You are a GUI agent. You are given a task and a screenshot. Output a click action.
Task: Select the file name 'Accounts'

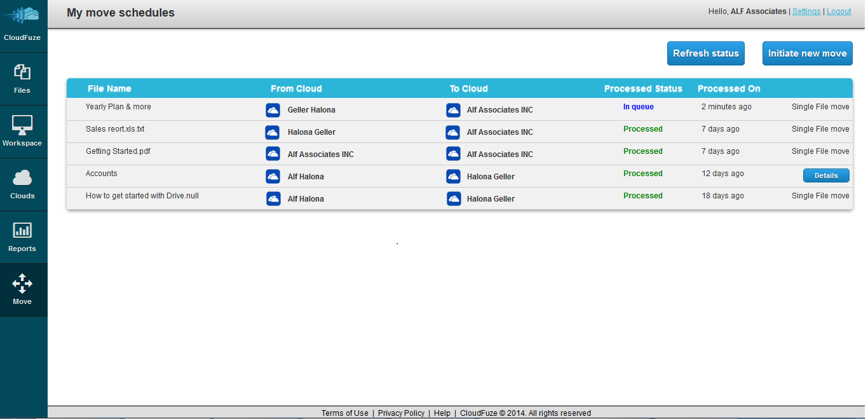(102, 174)
